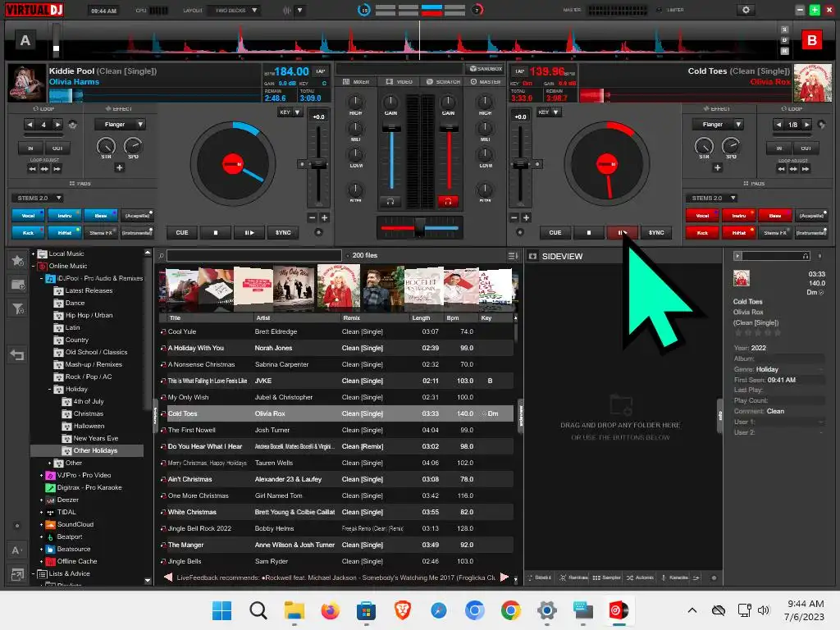Click the browser search input field

point(254,256)
